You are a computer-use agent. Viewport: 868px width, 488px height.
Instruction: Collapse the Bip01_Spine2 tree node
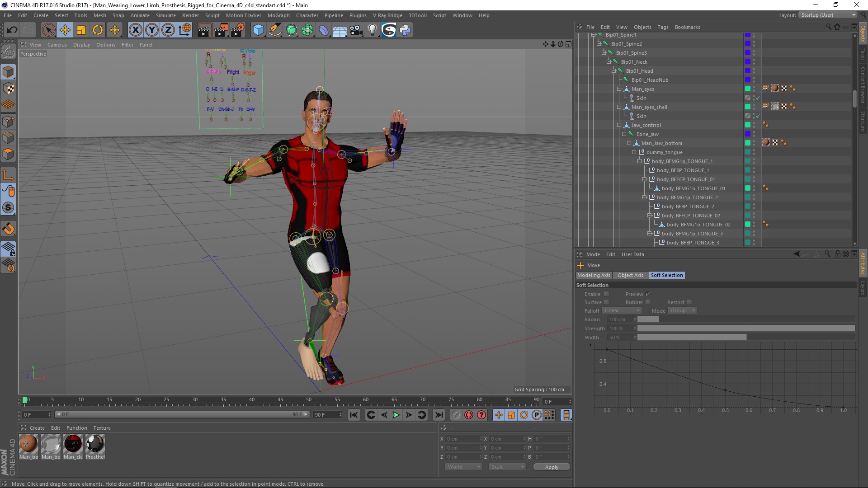[599, 44]
